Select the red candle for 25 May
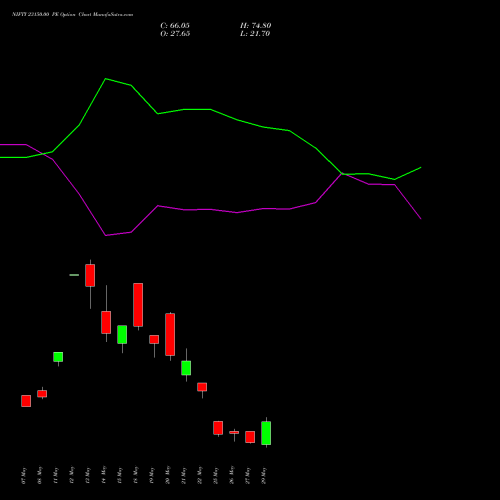 click(218, 428)
